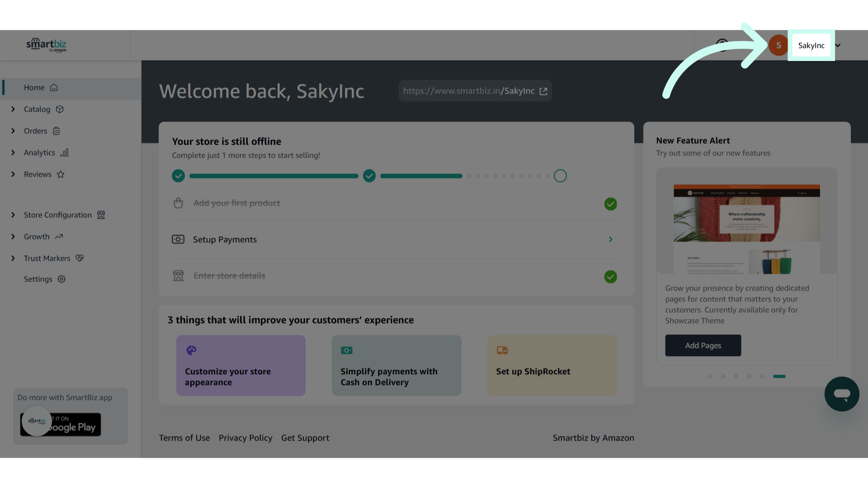Screen dimensions: 868x488
Task: Click the New Feature Alert preview thumbnail
Action: pos(747,221)
